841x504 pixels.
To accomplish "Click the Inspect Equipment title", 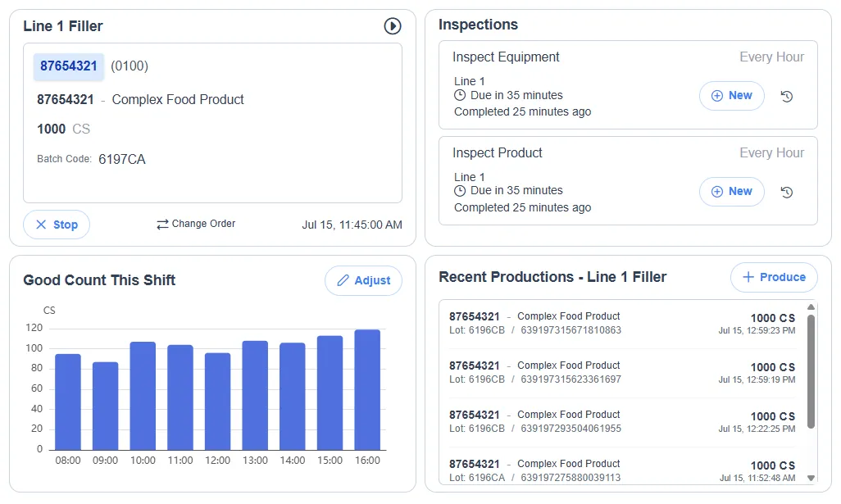I will [x=506, y=57].
